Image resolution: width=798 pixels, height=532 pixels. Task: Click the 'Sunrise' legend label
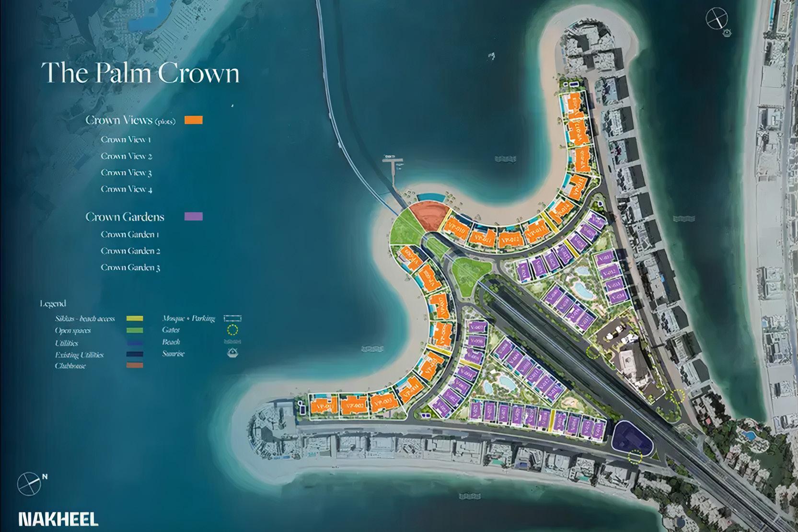tap(173, 354)
